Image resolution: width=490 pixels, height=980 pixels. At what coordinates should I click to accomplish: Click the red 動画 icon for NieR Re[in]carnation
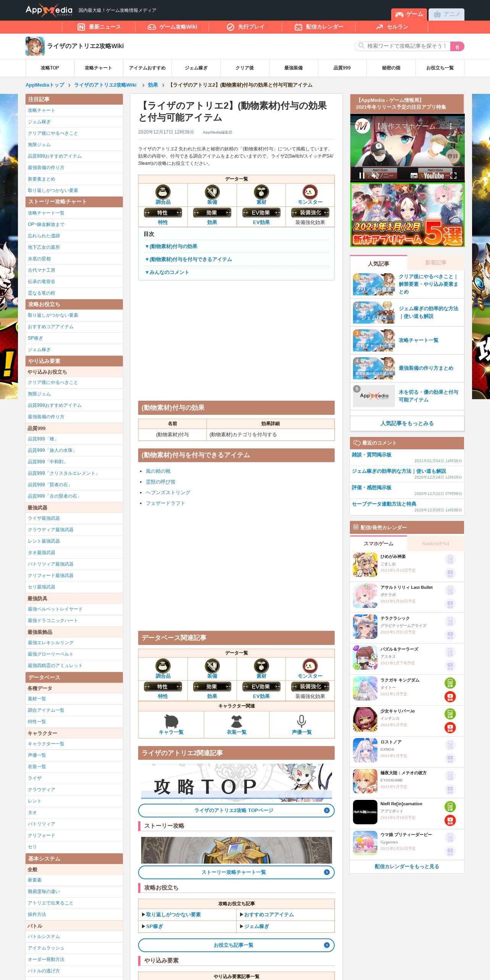click(450, 820)
